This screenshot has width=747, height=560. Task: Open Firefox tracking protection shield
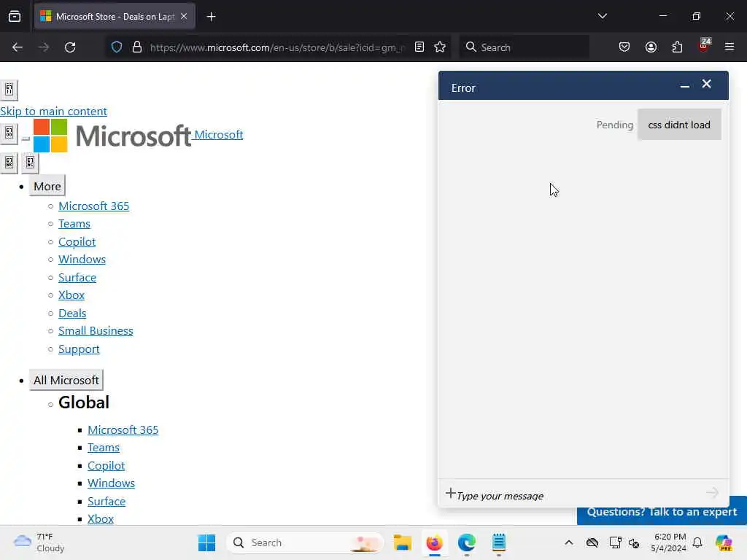[x=117, y=47]
